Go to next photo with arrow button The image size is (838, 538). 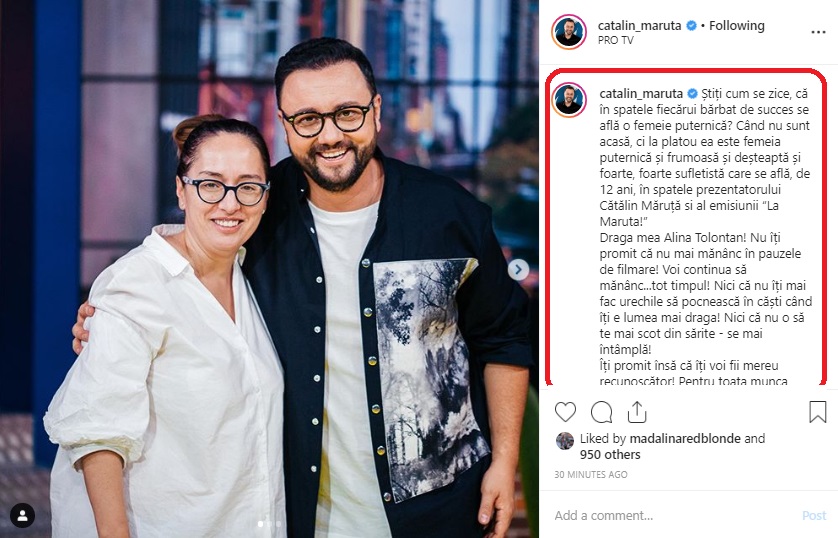(x=518, y=269)
